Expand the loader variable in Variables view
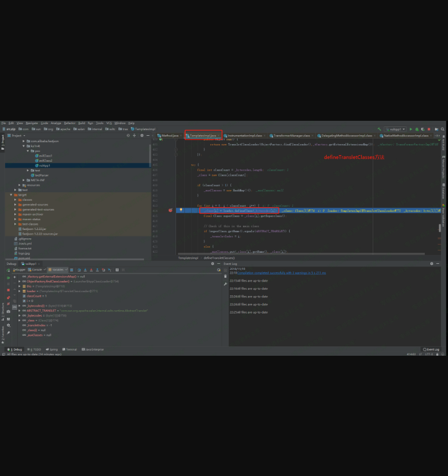The width and height of the screenshot is (448, 476). (20, 290)
